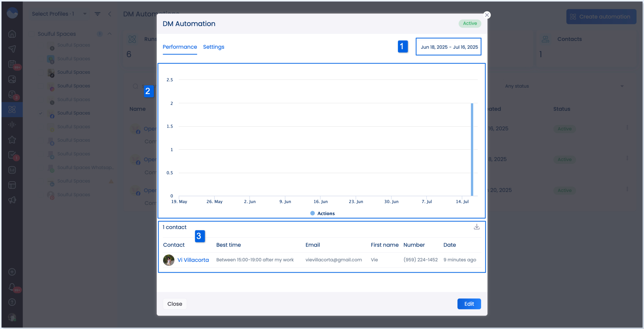
Task: Collapse the Soulful Spaces group chevron
Action: 110,34
